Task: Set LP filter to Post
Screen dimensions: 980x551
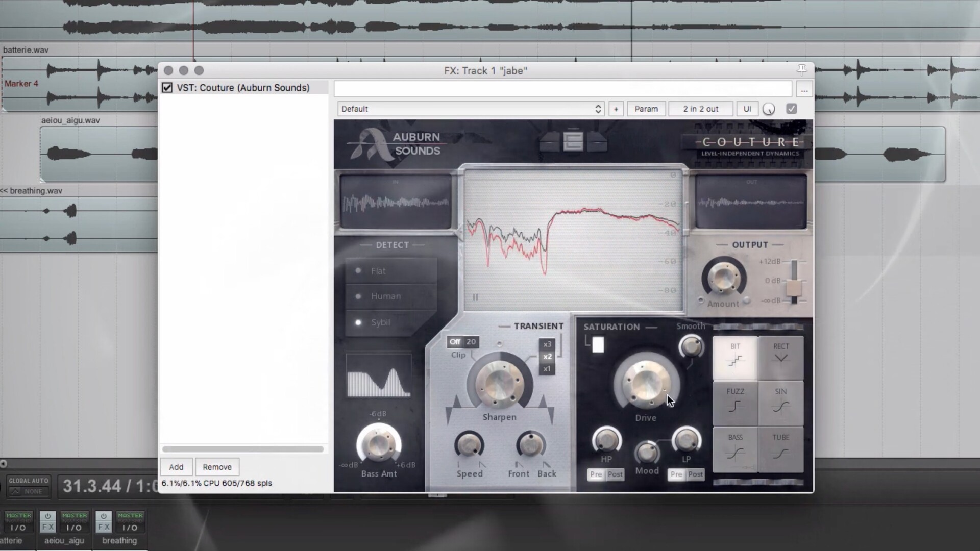Action: click(x=695, y=474)
